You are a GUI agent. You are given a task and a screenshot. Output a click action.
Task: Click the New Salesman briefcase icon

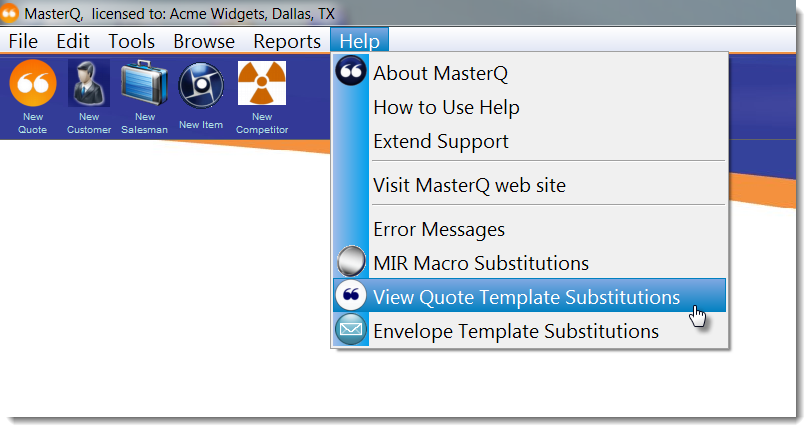(144, 84)
